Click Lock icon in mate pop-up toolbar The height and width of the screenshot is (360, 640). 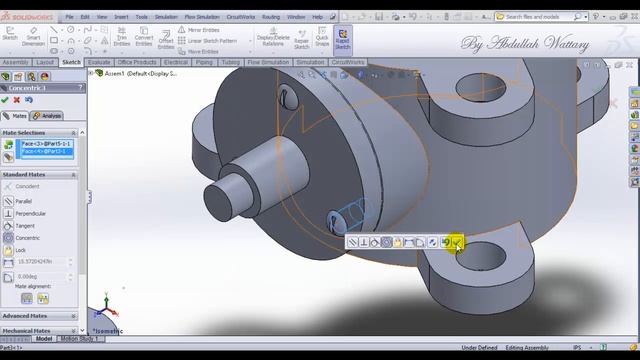pos(398,242)
